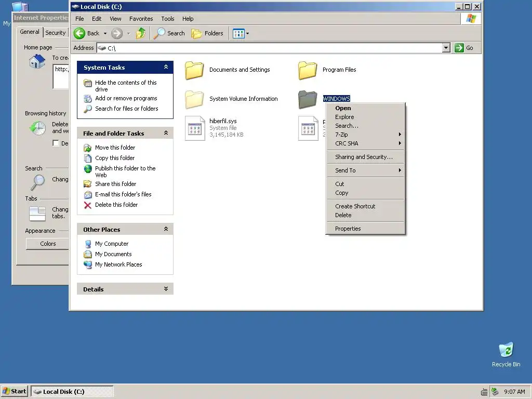Screen dimensions: 532x399
Task: Open the Help menu
Action: point(188,19)
